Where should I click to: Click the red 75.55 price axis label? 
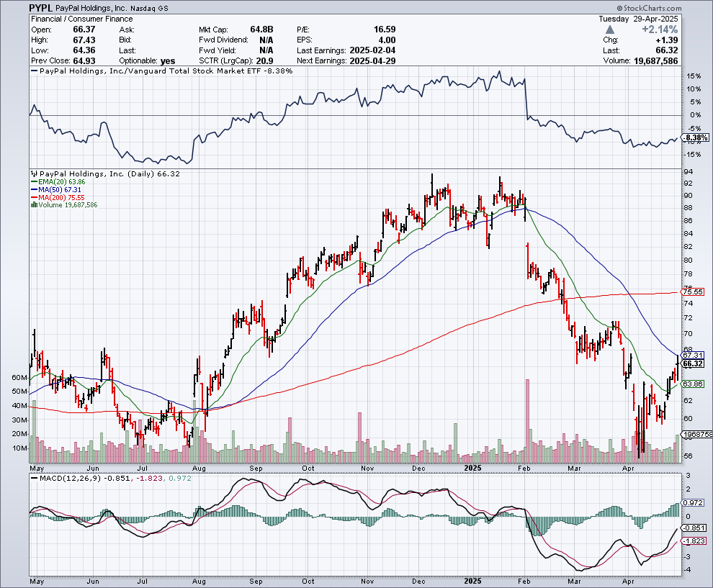693,292
